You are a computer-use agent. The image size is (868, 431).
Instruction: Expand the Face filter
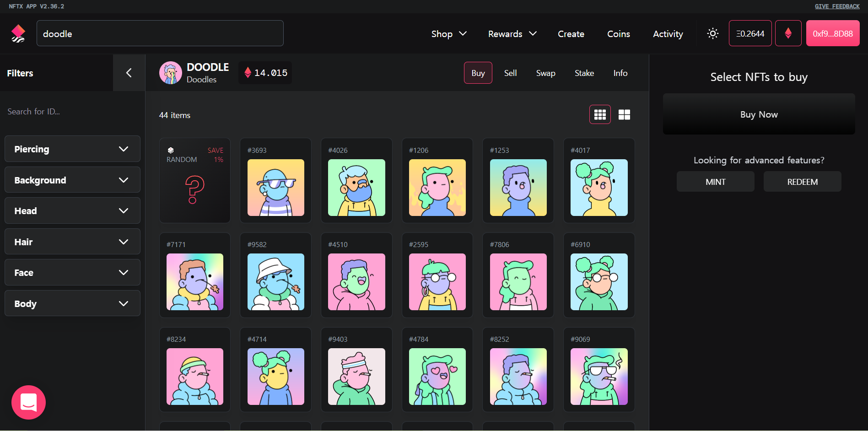pos(72,272)
